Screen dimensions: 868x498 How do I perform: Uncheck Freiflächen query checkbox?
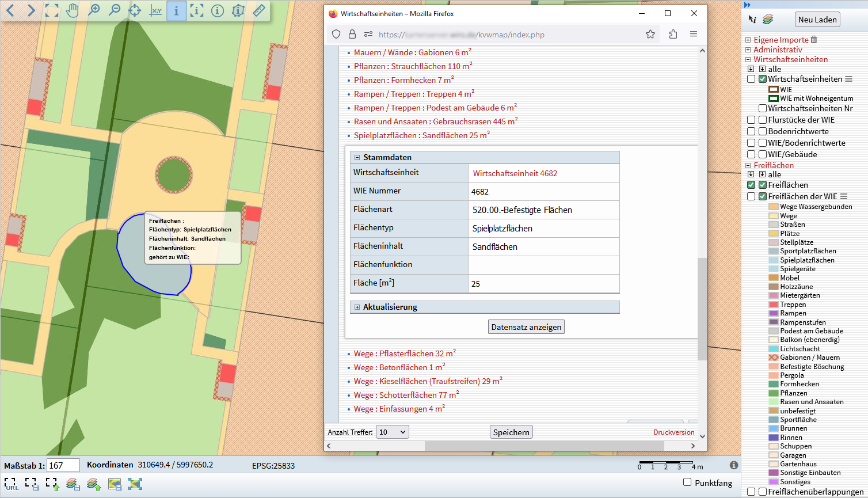tap(751, 185)
